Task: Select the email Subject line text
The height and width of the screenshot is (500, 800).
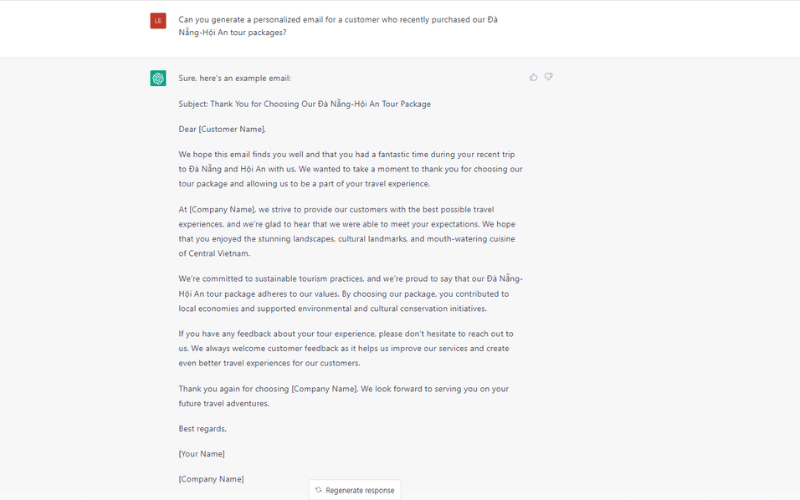Action: pos(305,104)
